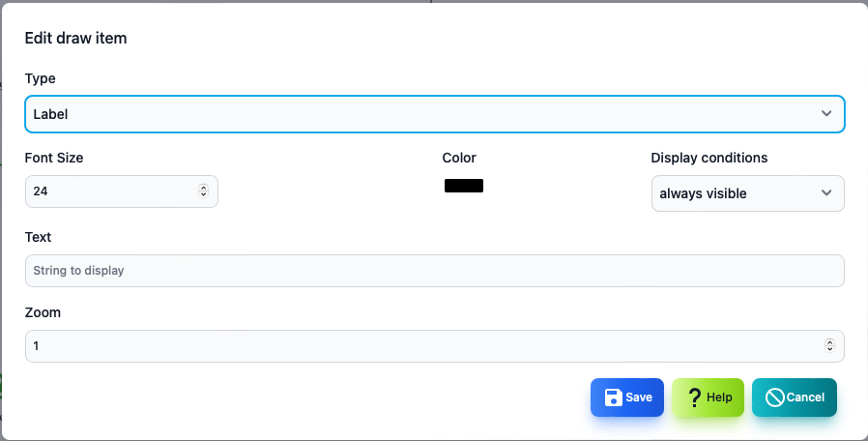Focus the Text field with String to display
Viewport: 868px width, 441px height.
coord(435,271)
